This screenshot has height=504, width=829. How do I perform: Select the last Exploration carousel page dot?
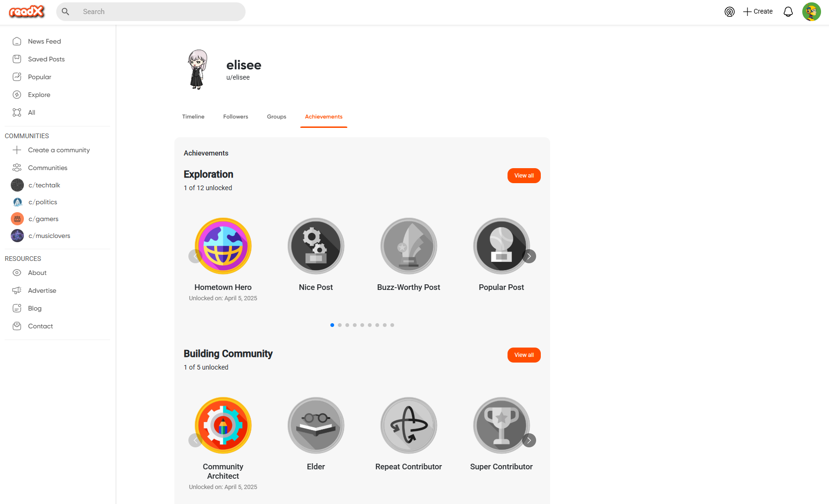click(392, 325)
